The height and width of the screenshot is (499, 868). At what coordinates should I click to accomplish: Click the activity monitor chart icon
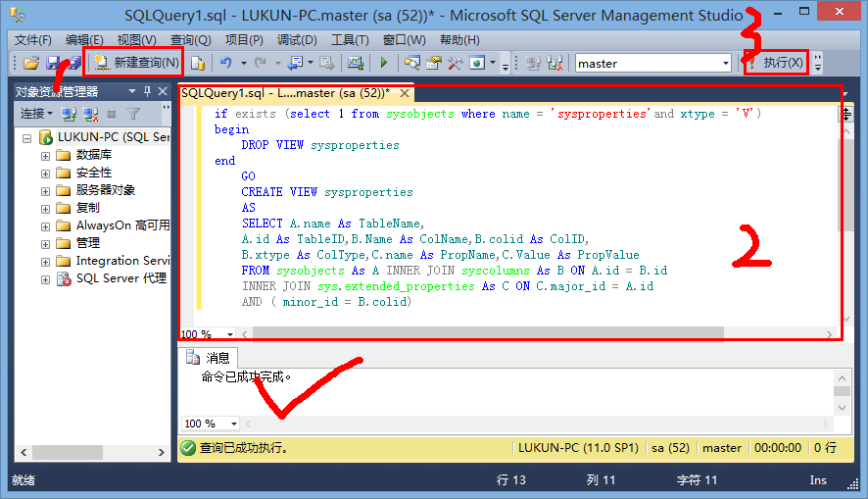coord(355,63)
